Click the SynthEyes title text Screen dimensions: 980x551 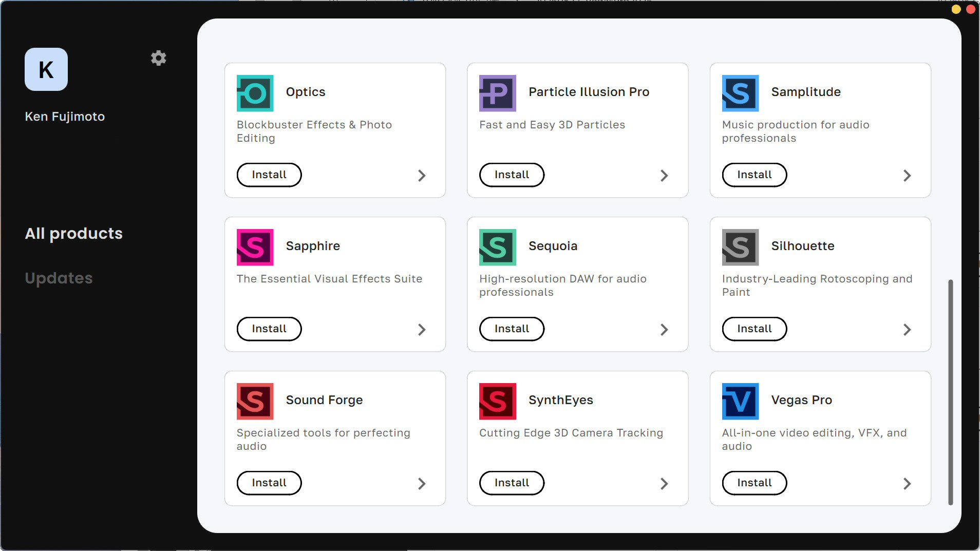coord(561,400)
